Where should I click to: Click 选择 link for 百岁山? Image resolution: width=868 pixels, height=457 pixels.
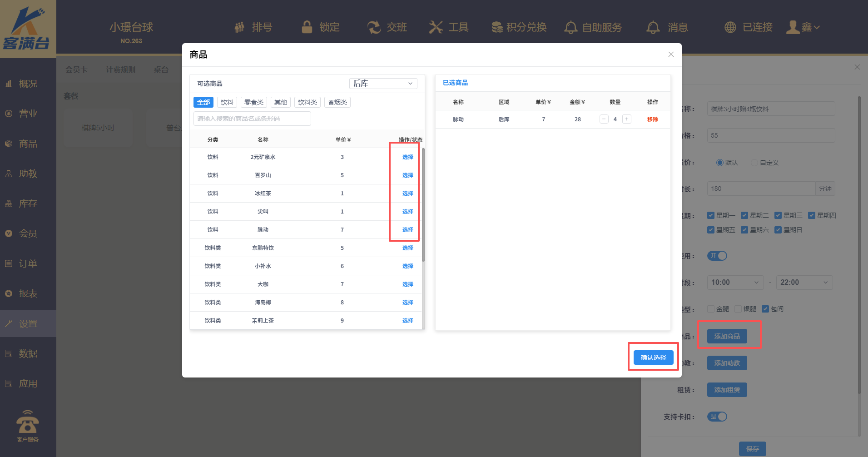(x=407, y=175)
